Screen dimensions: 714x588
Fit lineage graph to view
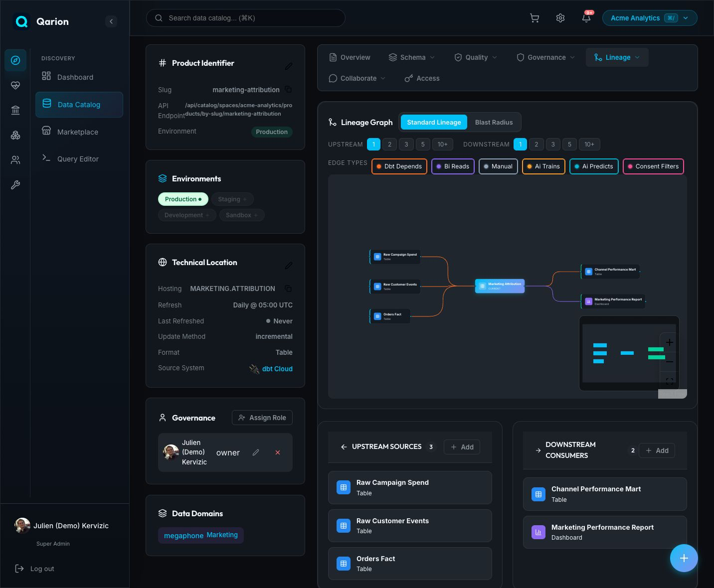670,381
